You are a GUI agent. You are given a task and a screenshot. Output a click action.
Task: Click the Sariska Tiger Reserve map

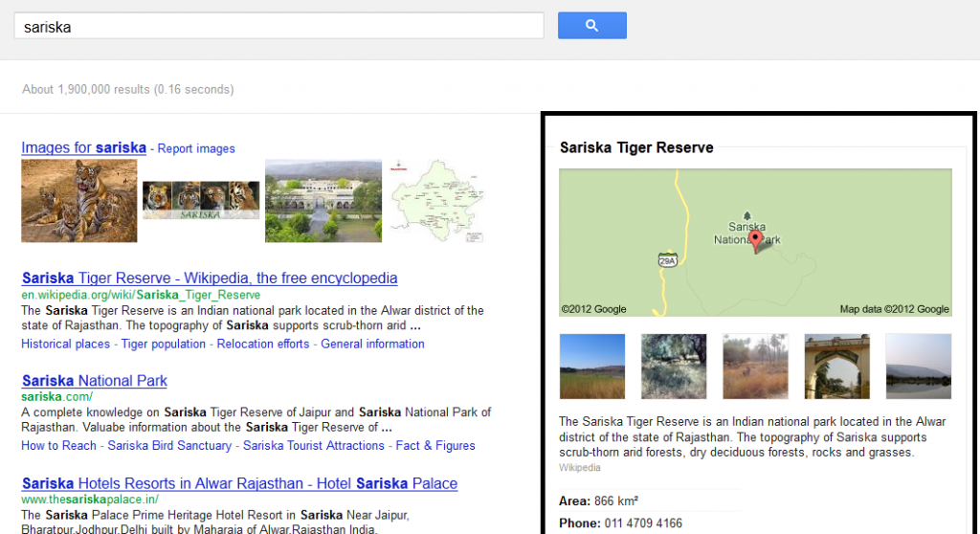[756, 243]
